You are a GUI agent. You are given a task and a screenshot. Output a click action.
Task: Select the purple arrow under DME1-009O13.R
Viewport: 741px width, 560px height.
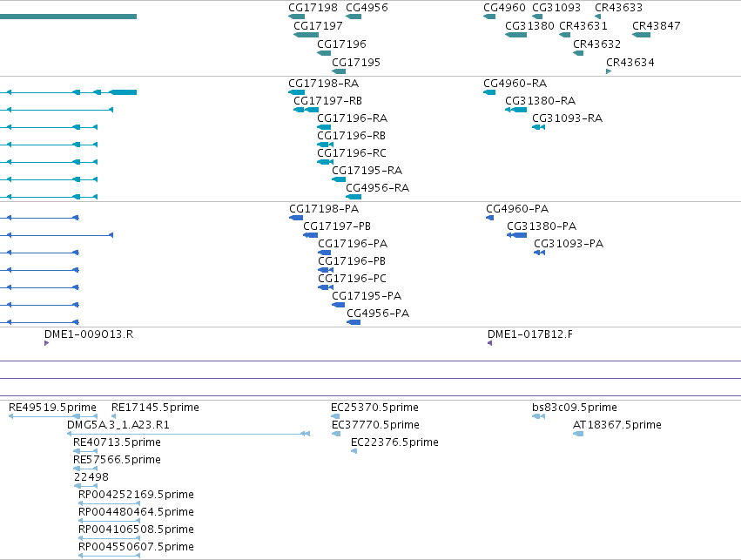46,343
